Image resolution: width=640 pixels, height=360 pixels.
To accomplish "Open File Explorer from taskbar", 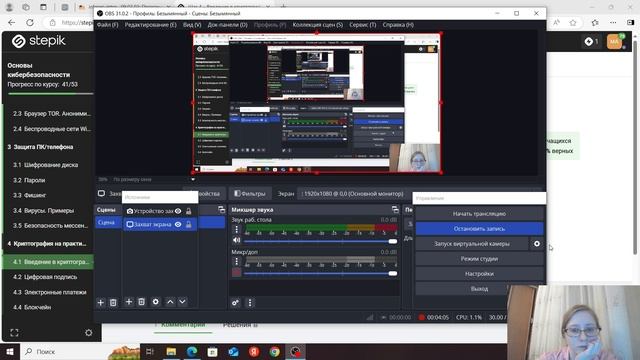I will 171,351.
